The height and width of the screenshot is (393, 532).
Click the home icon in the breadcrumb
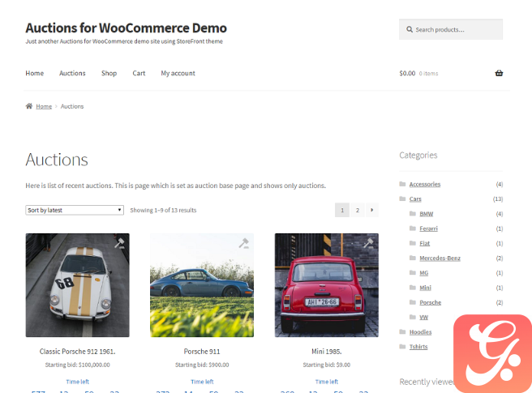click(x=29, y=106)
